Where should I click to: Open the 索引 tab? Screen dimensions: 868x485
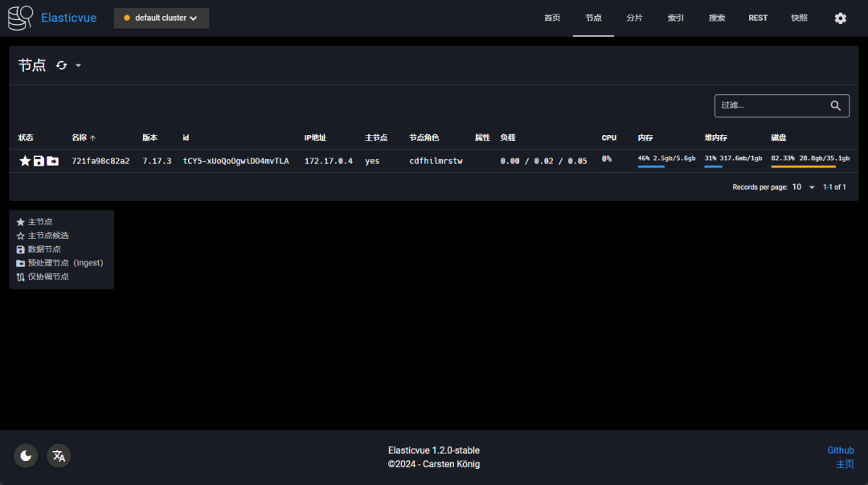[676, 18]
